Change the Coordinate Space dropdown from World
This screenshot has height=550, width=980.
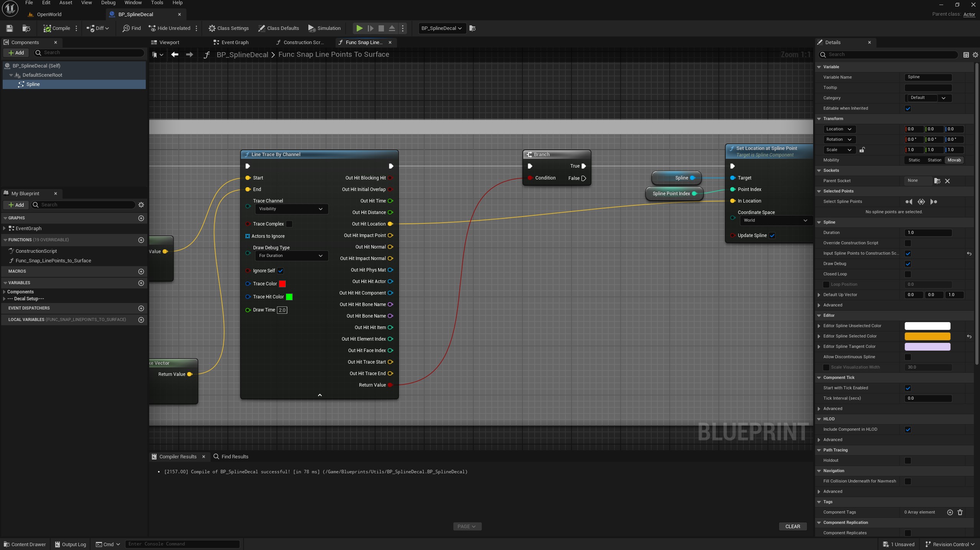point(775,220)
